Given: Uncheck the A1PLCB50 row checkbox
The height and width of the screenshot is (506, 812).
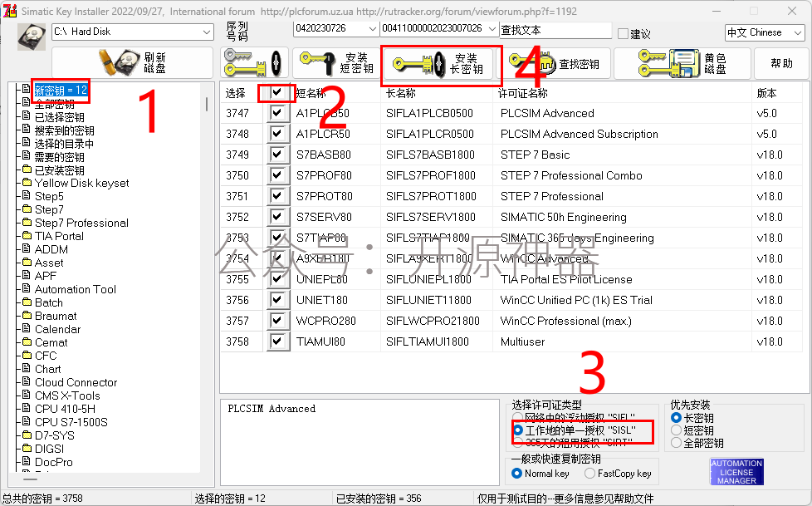Looking at the screenshot, I should pos(277,113).
